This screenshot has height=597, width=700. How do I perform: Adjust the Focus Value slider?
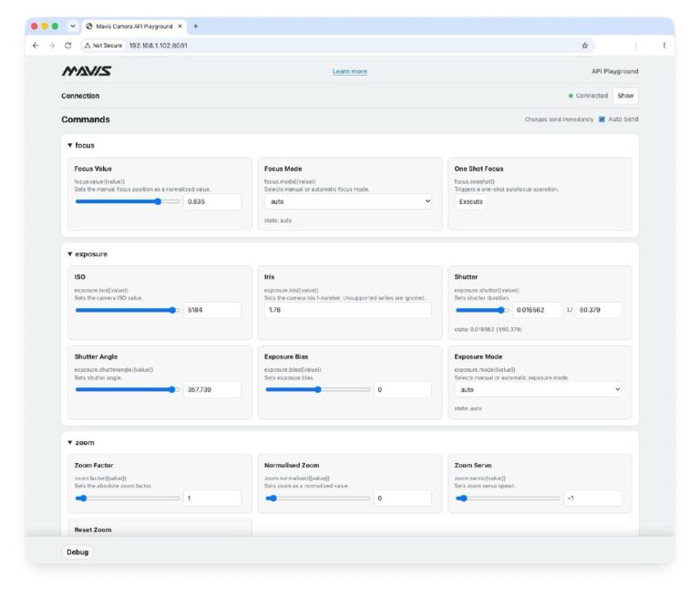(128, 201)
